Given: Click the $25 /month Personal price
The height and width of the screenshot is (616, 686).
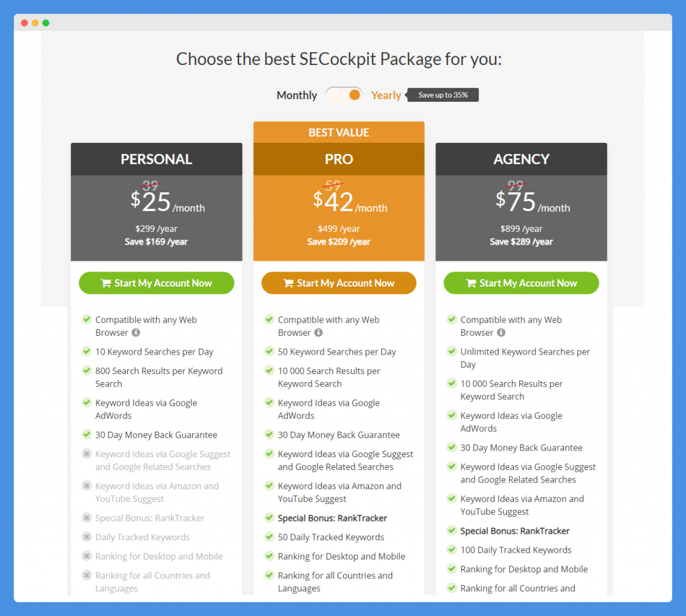Looking at the screenshot, I should 167,202.
